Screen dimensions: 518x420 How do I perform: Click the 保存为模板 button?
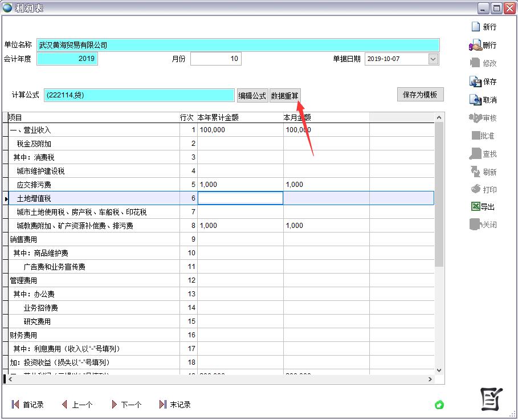[x=420, y=95]
